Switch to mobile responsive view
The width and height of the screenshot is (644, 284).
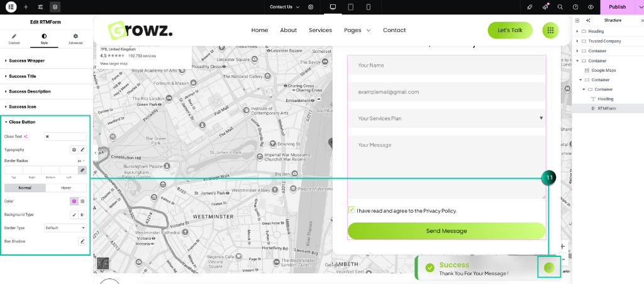point(369,7)
